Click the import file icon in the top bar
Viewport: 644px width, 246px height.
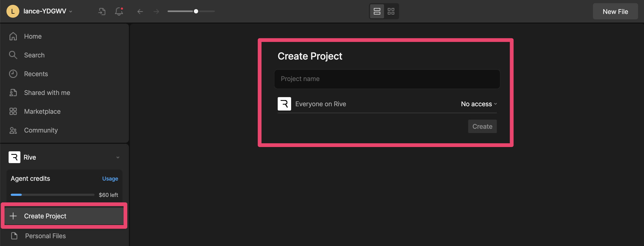[x=102, y=11]
